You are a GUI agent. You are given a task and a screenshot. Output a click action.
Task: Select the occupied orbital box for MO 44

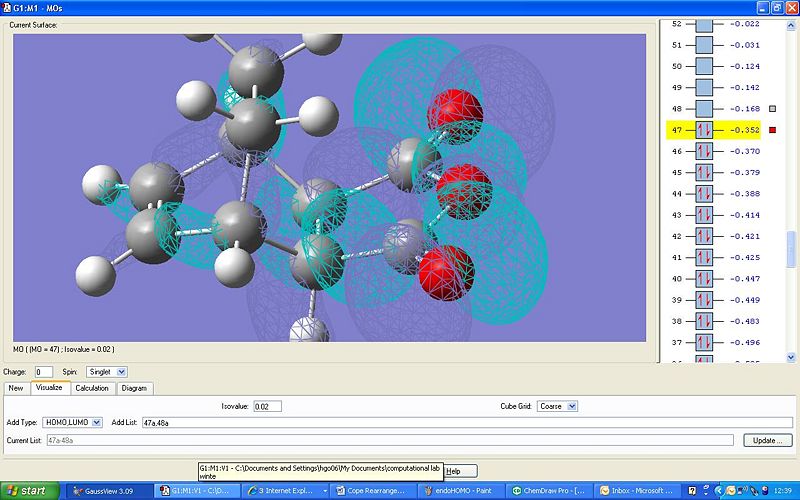704,194
